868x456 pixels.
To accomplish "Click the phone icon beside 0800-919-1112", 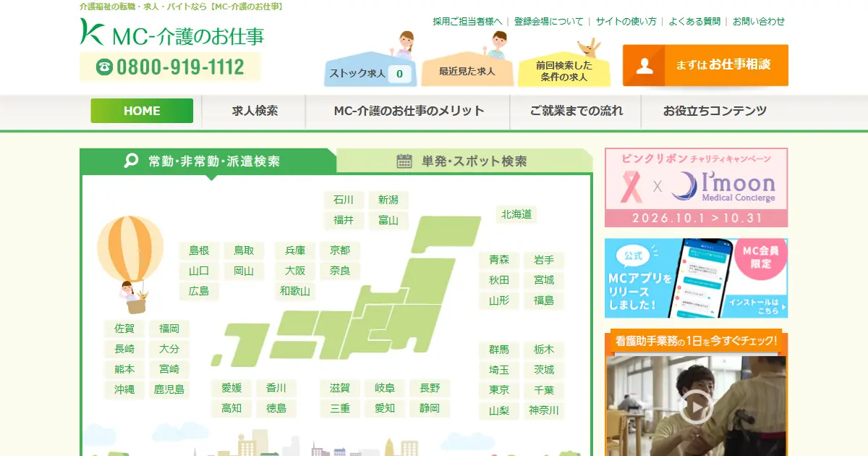I will 105,67.
